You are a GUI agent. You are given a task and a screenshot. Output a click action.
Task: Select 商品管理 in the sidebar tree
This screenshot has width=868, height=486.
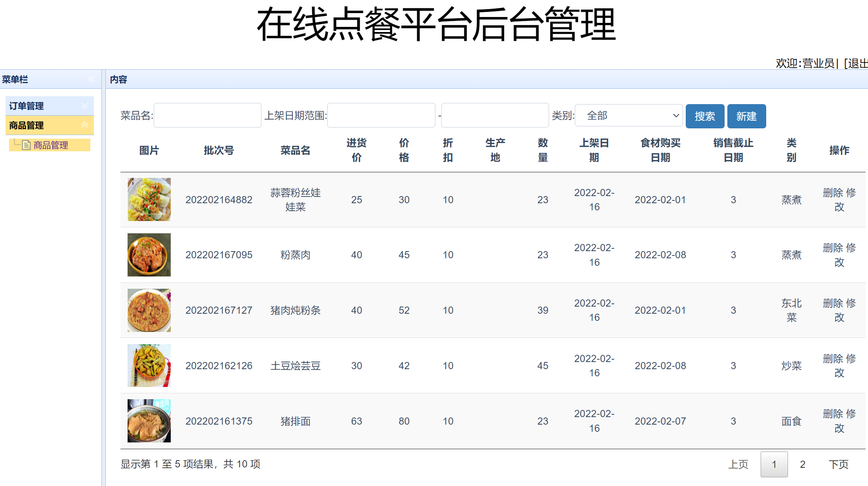[x=50, y=145]
